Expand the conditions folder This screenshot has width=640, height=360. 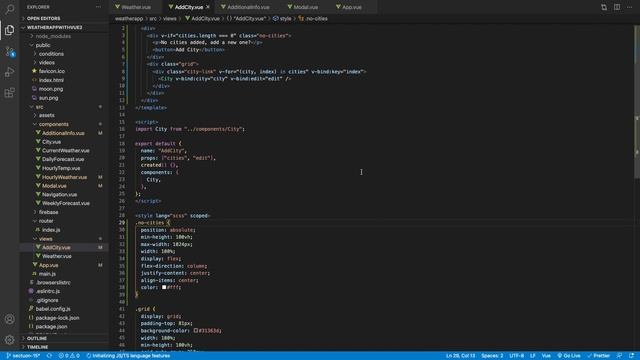[x=51, y=54]
